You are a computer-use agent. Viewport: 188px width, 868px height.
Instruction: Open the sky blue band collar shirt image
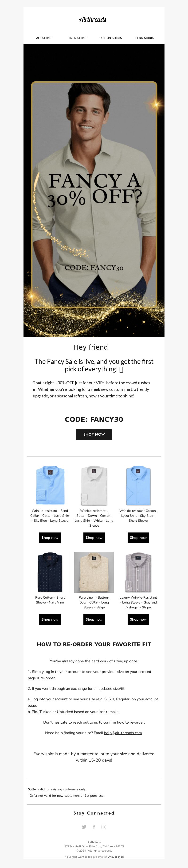(50, 485)
